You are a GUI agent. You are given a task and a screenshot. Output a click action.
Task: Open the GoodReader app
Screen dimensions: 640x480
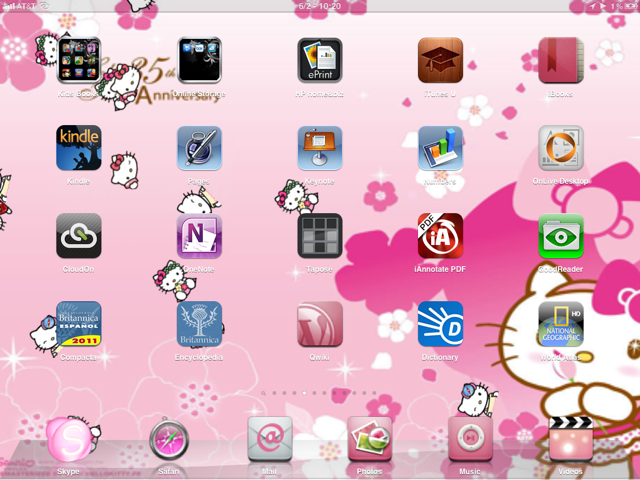pos(561,236)
